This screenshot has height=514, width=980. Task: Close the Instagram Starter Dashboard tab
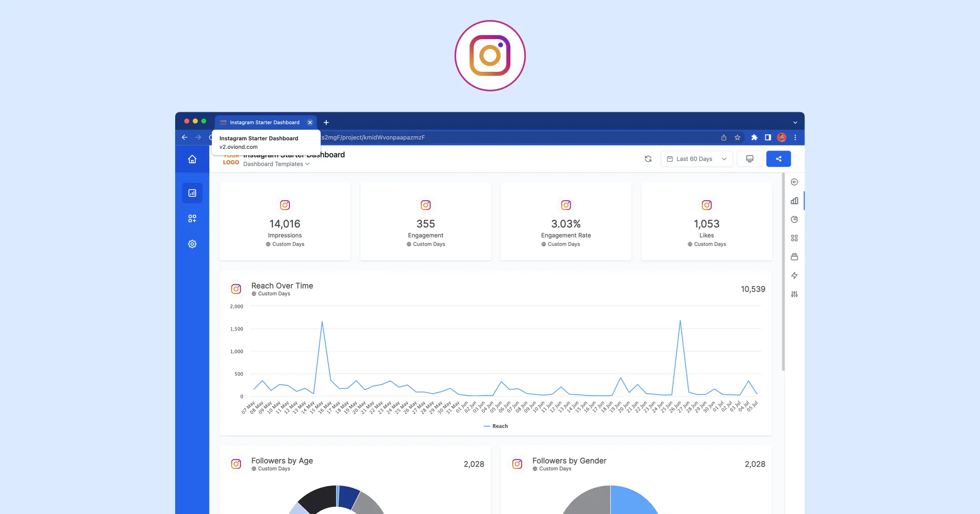[x=310, y=122]
